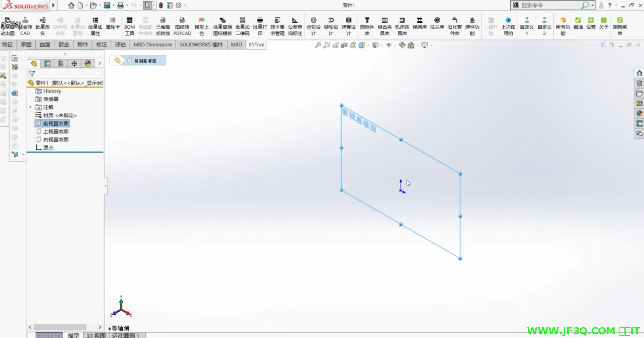The height and width of the screenshot is (338, 644).
Task: Open the 钣金 sheet metal tab
Action: [x=64, y=45]
